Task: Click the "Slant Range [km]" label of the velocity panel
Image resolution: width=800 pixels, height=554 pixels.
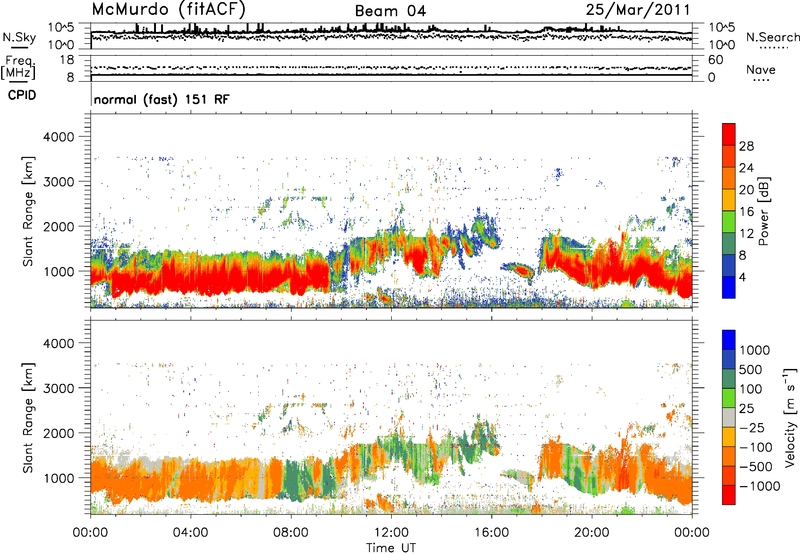Action: (x=28, y=418)
